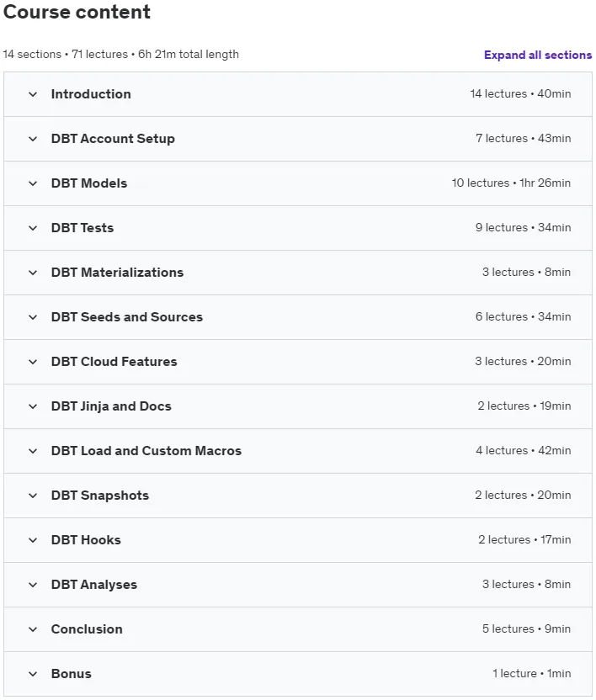596x700 pixels.
Task: Expand DBT Hooks chevron arrow
Action: (x=33, y=540)
